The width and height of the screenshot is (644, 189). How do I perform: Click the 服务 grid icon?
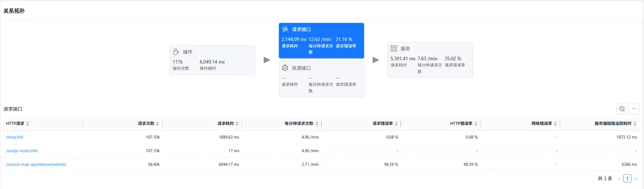click(x=394, y=48)
